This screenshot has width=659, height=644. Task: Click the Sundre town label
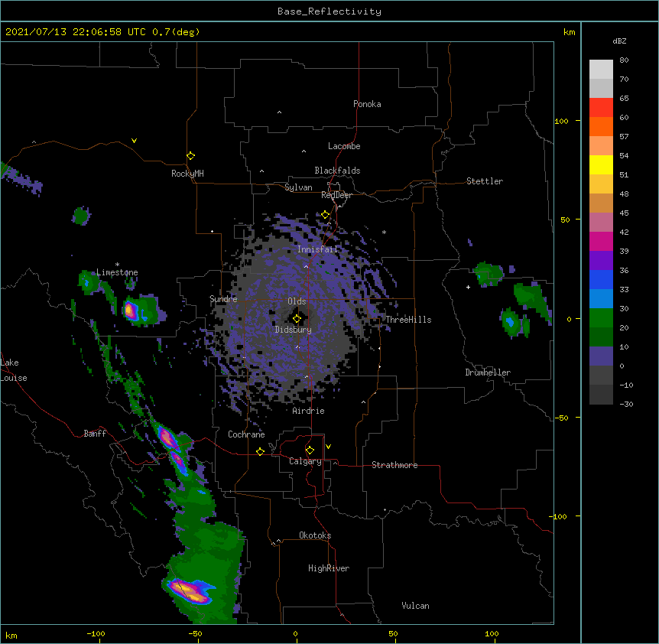pyautogui.click(x=223, y=299)
